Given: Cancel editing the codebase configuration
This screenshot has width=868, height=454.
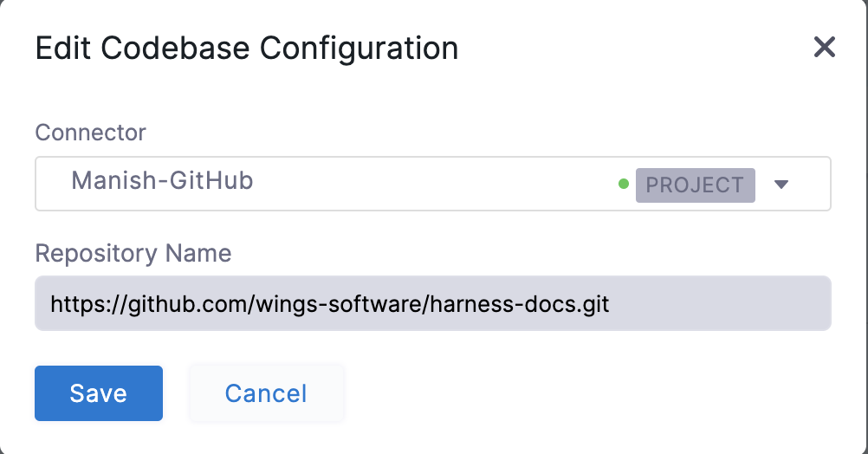Looking at the screenshot, I should click(x=266, y=393).
